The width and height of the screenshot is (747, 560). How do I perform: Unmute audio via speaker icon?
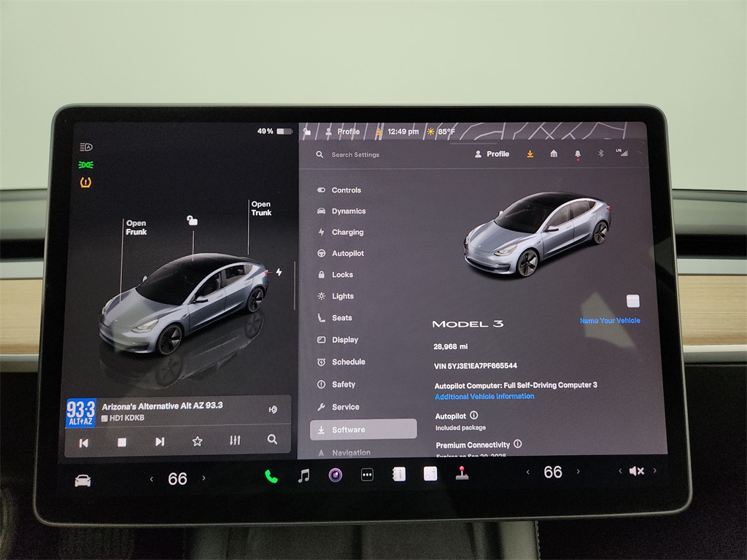click(636, 471)
